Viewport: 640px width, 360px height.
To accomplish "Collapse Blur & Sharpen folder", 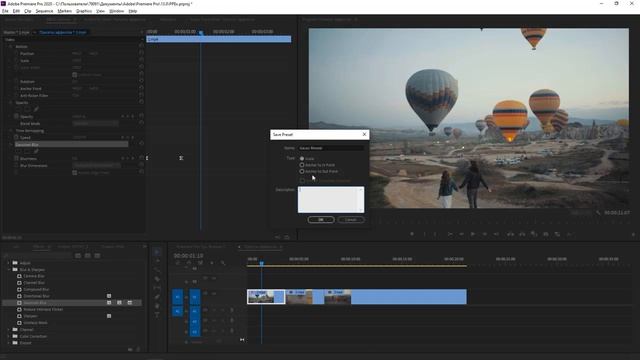I will (9, 269).
